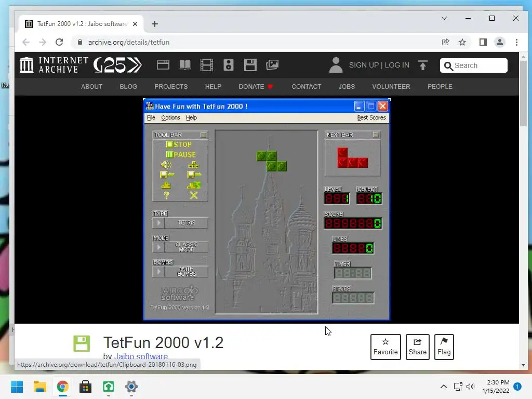Toggle the speaker sound icon in TetFun

166,165
